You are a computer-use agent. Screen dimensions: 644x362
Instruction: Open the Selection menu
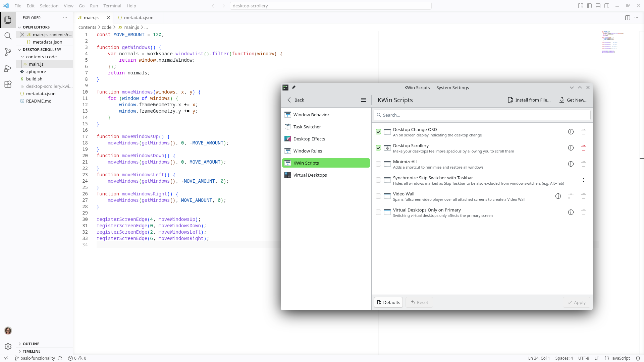(x=49, y=6)
